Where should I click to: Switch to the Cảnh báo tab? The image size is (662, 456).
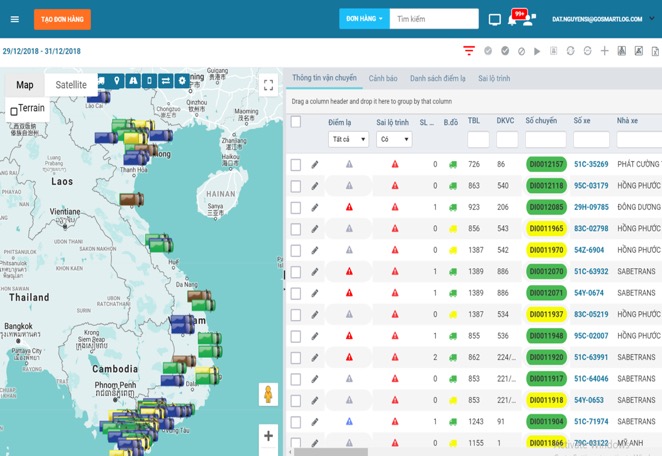(x=383, y=78)
